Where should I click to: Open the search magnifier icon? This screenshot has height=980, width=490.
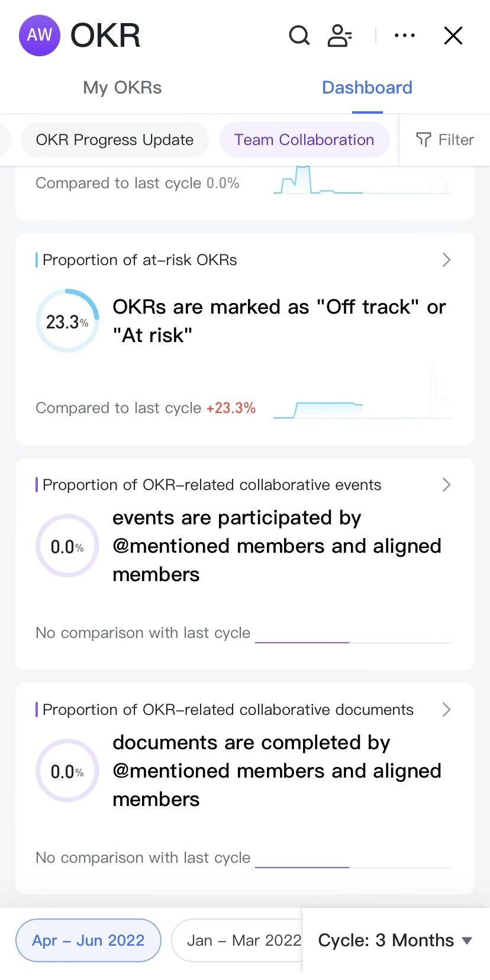coord(299,36)
